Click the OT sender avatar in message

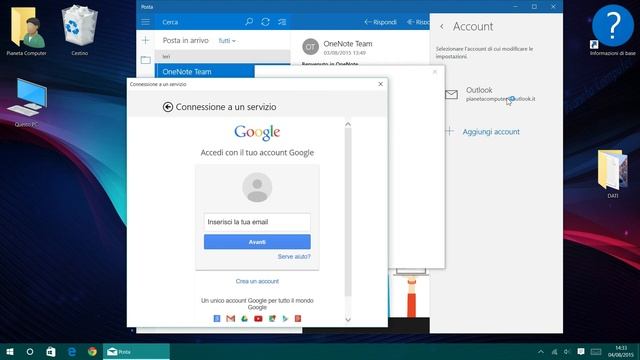(x=310, y=47)
